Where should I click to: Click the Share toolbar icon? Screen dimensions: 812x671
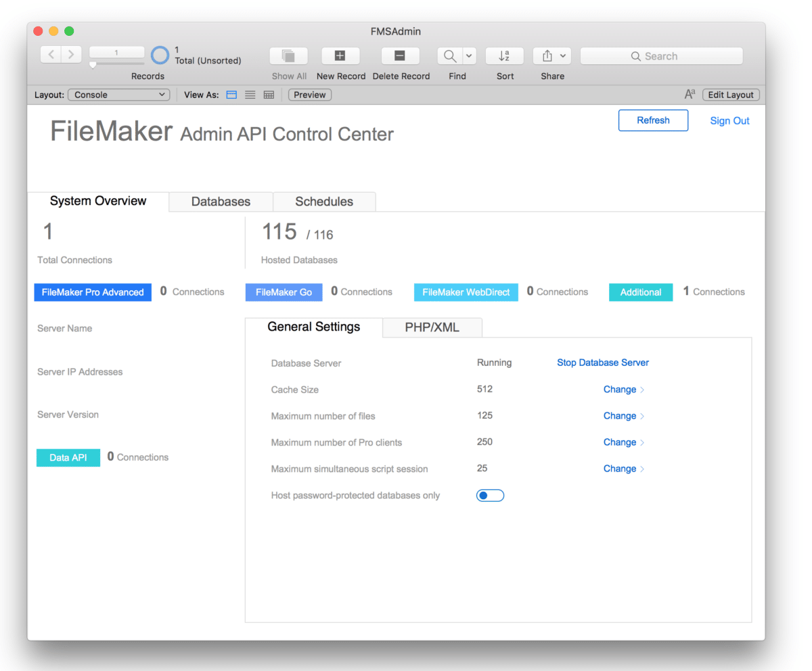click(548, 55)
